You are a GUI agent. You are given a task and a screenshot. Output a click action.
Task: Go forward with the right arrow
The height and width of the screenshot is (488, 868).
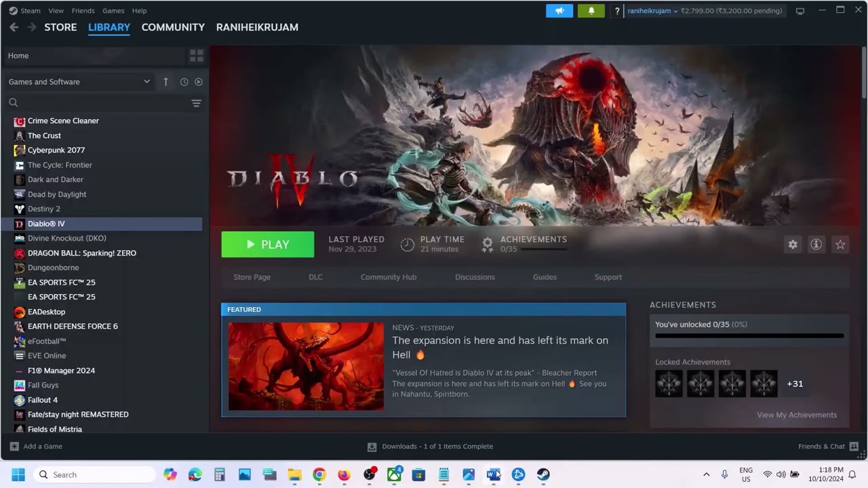tap(32, 27)
